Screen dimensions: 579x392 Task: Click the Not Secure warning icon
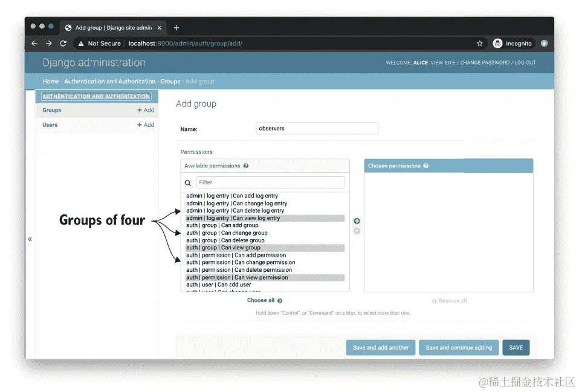81,43
